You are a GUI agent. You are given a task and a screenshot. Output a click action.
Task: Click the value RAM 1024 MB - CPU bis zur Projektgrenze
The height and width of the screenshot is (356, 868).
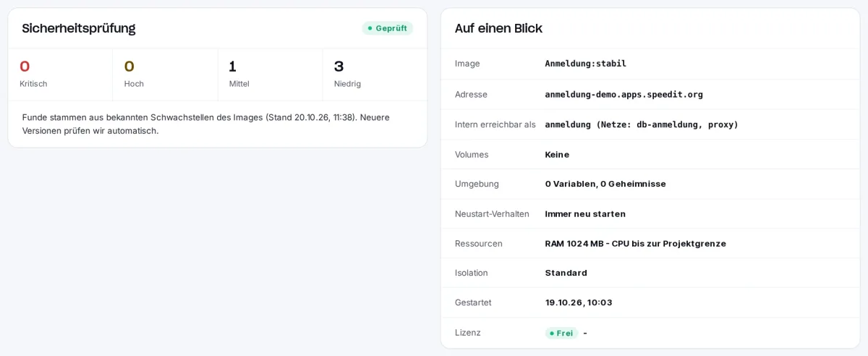[x=636, y=243]
